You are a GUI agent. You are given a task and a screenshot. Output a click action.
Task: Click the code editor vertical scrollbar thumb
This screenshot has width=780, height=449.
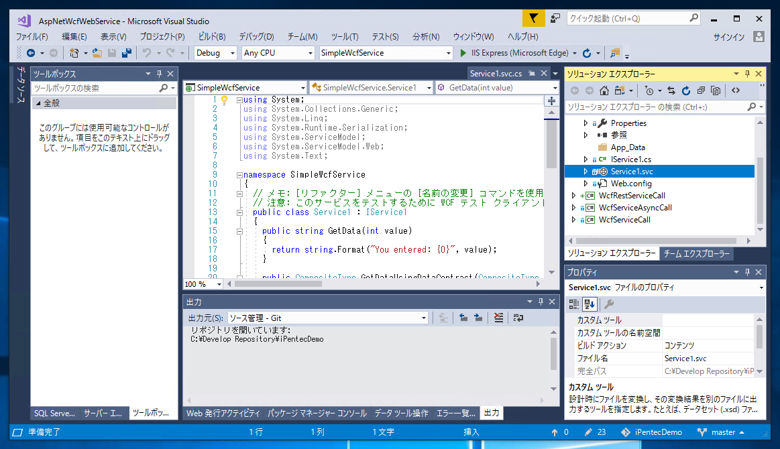[x=551, y=144]
